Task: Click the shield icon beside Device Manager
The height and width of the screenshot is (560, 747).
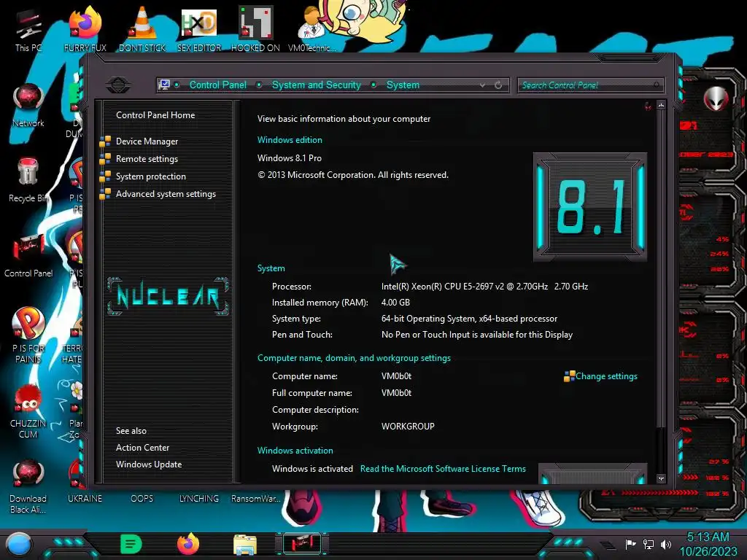Action: pos(105,141)
